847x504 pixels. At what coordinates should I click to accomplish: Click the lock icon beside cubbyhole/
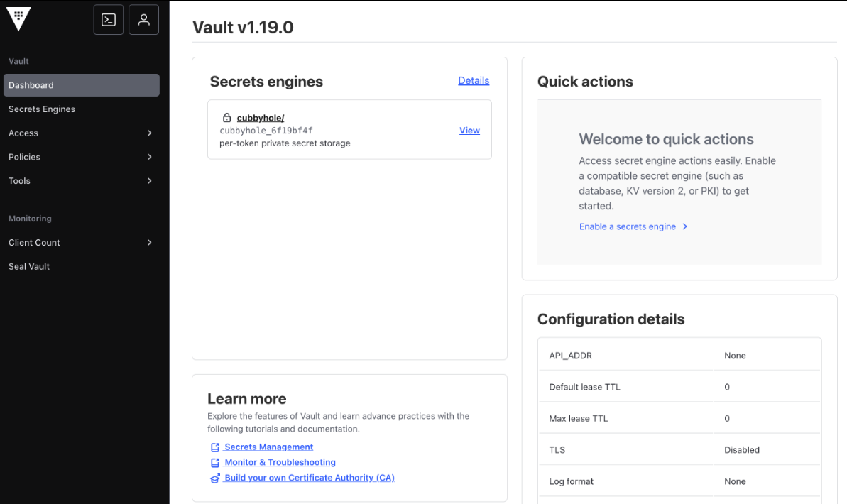pyautogui.click(x=227, y=118)
